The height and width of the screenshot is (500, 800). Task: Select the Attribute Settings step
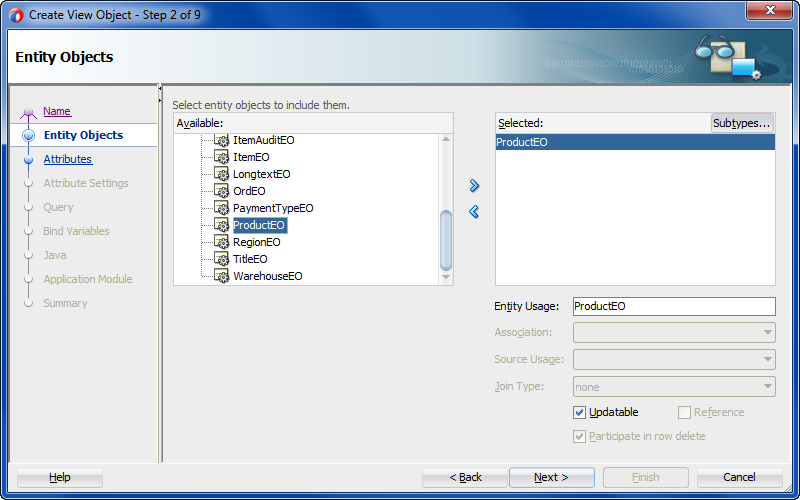(86, 183)
